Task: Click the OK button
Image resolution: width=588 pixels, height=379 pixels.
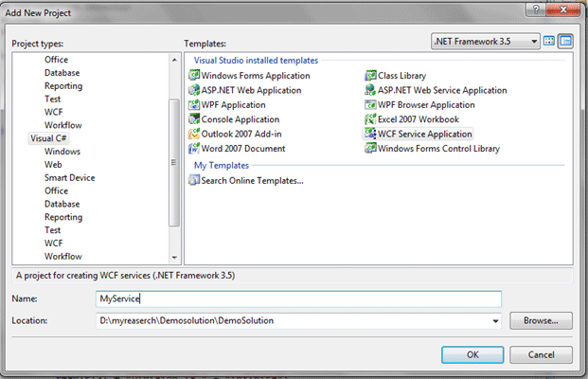Action: tap(472, 354)
